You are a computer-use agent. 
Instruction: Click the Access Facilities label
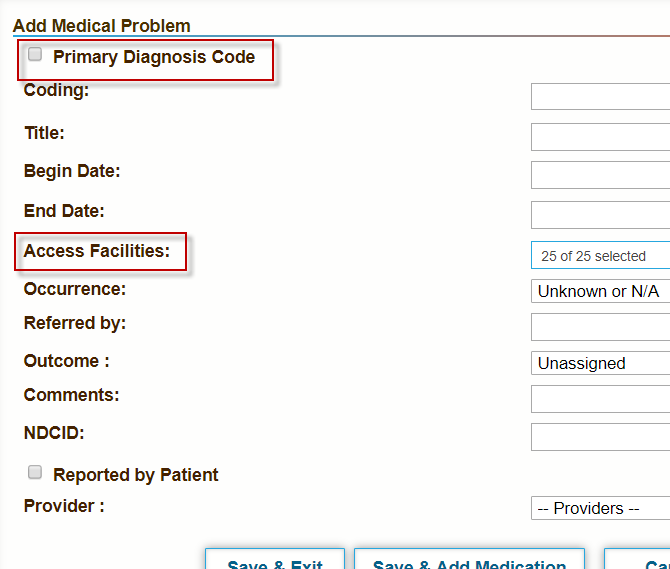tap(97, 251)
